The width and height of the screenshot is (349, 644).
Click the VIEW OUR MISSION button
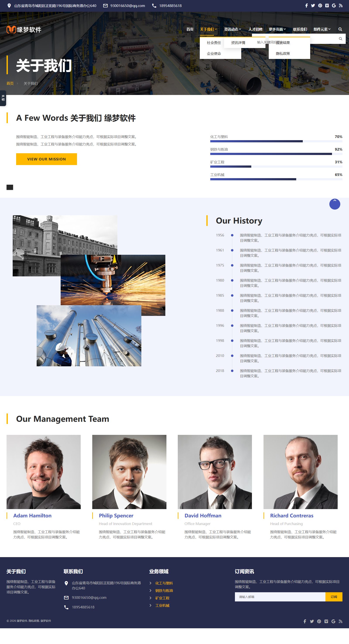click(x=46, y=159)
